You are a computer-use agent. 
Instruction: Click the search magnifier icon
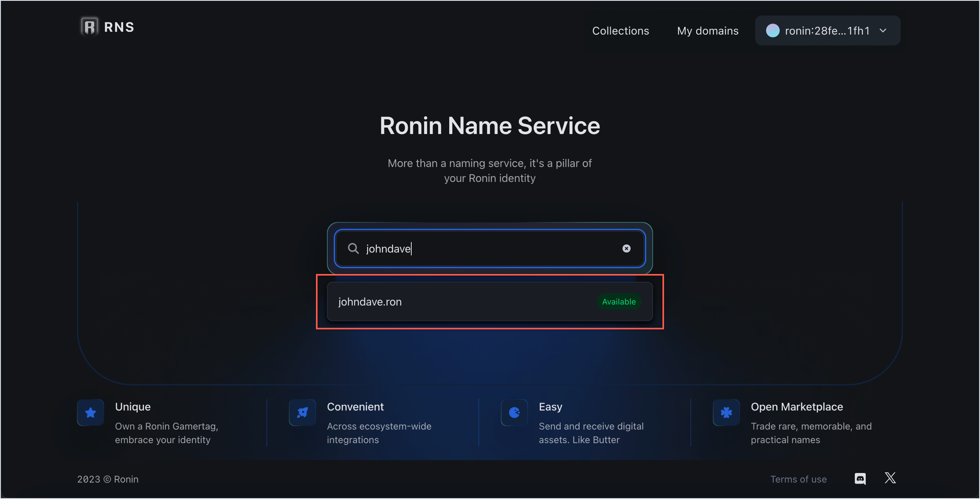(x=353, y=249)
